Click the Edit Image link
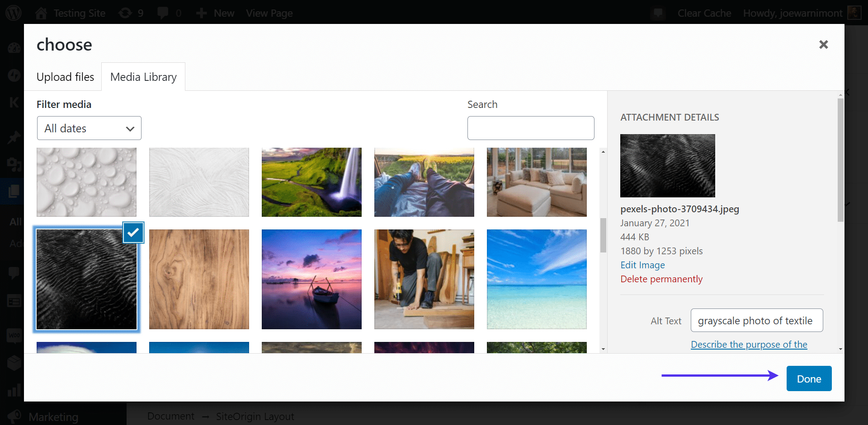 [642, 265]
